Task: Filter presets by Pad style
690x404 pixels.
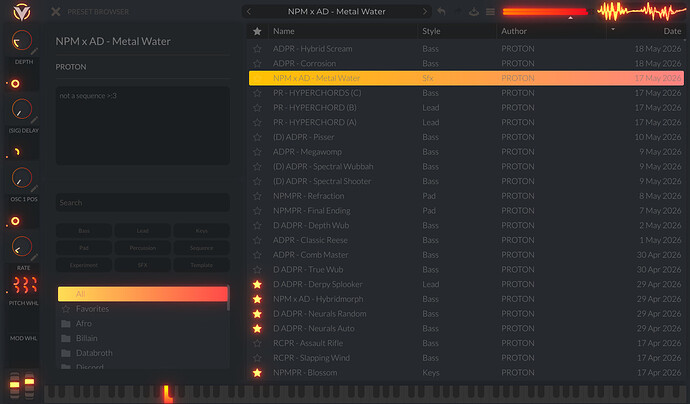Action: click(x=84, y=248)
